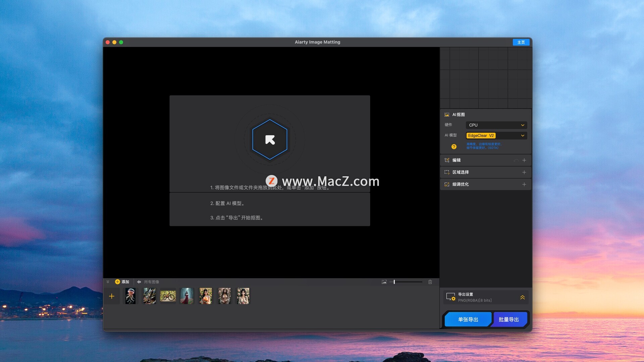The image size is (644, 362).
Task: Click the 编辑 crop-edit icon
Action: tap(447, 160)
